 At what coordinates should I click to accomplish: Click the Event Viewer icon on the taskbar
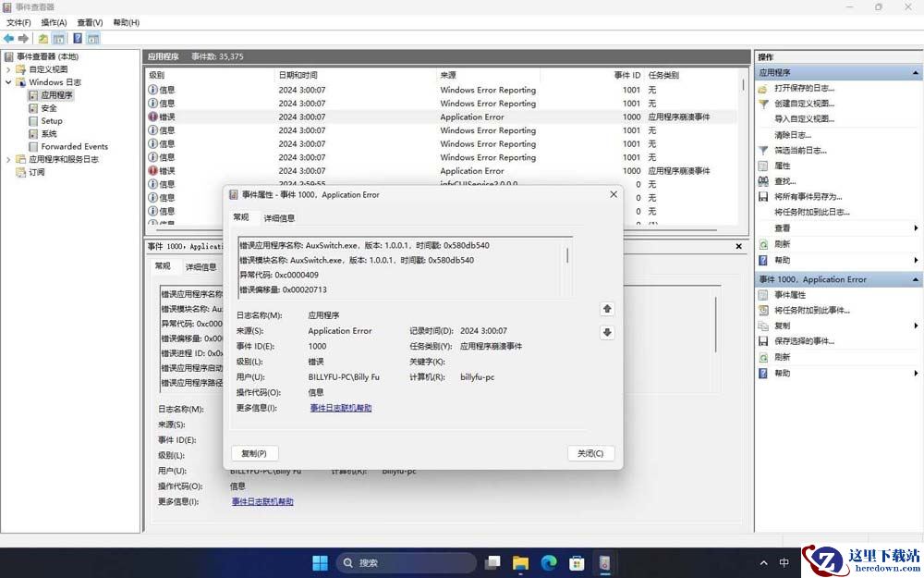click(x=604, y=562)
